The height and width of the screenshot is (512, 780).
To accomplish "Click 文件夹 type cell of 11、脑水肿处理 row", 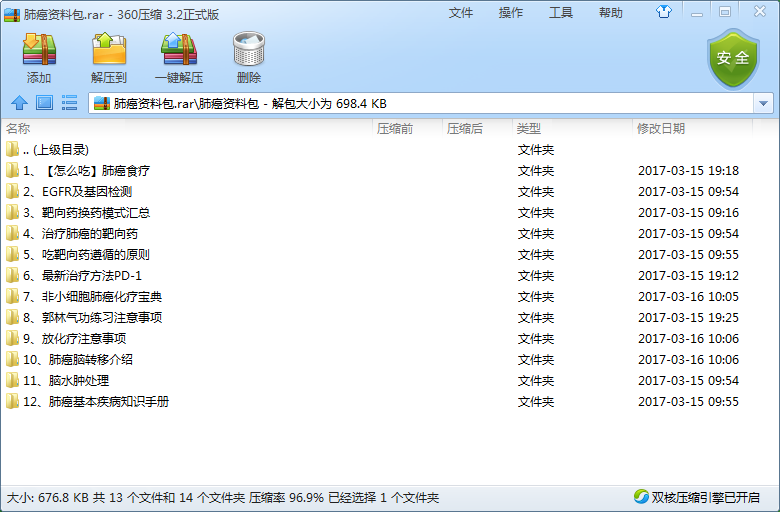I will 536,381.
